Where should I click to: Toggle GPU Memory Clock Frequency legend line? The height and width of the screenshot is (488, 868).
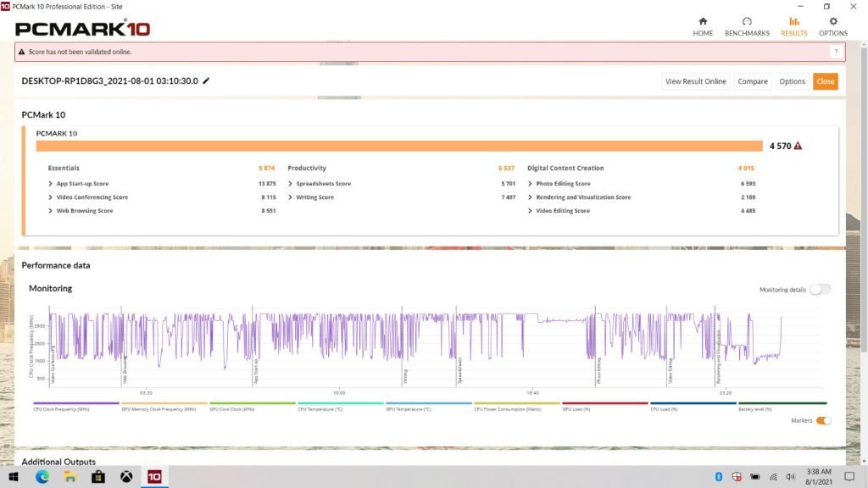coord(164,403)
